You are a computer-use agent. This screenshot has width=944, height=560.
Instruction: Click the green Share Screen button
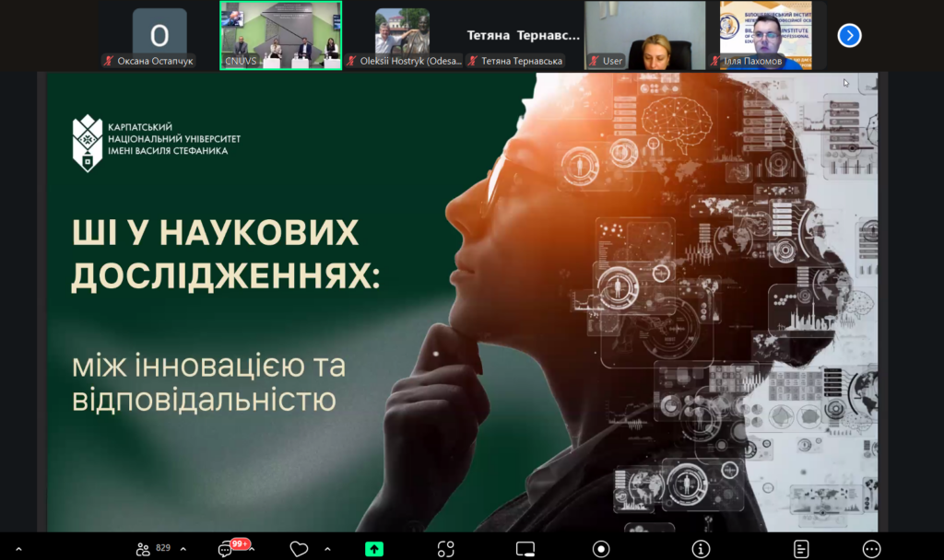coord(373,549)
